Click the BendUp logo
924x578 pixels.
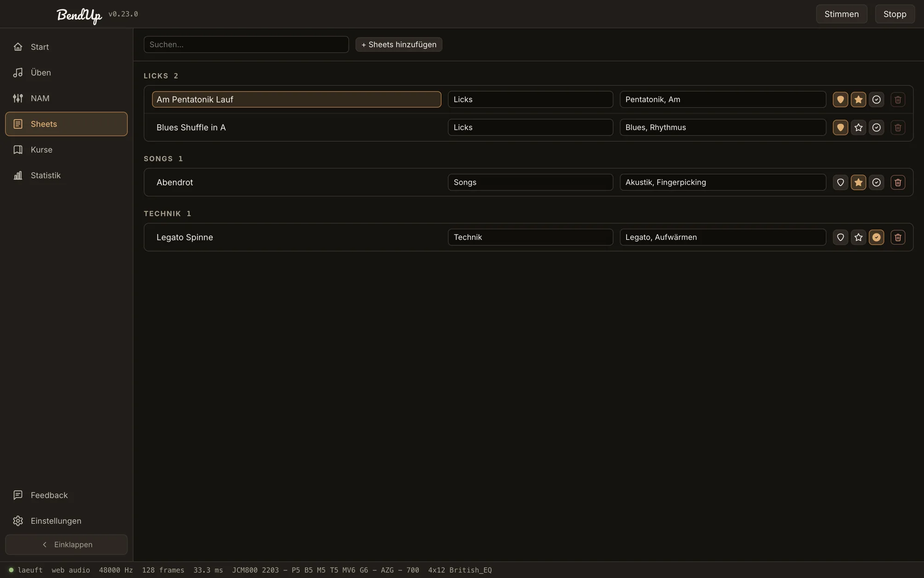tap(79, 15)
